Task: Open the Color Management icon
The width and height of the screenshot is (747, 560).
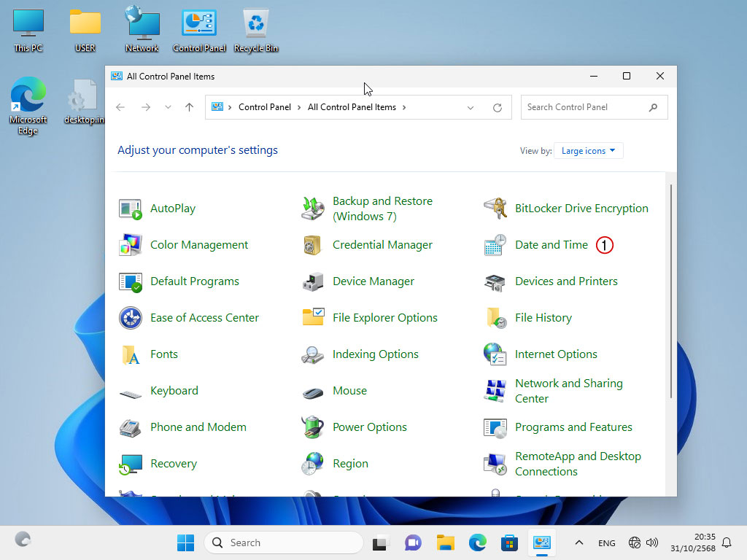Action: pyautogui.click(x=130, y=245)
